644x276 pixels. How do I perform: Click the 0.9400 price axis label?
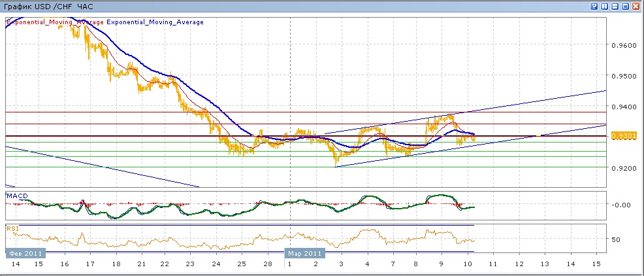point(623,106)
